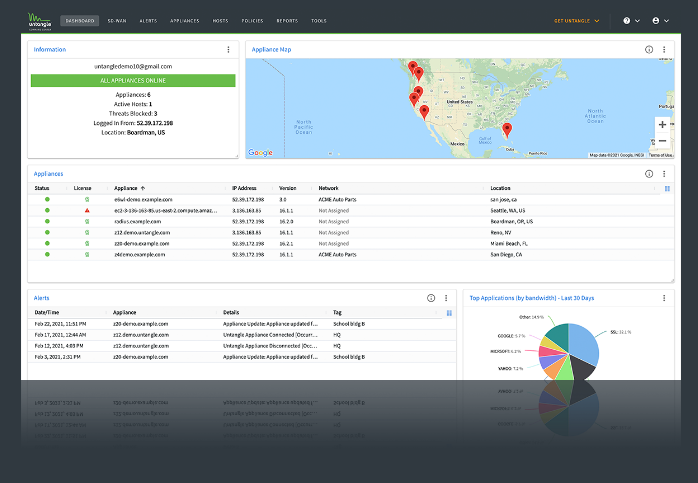Click the Feb 17, 2021 alert row
The image size is (698, 483).
pyautogui.click(x=242, y=335)
